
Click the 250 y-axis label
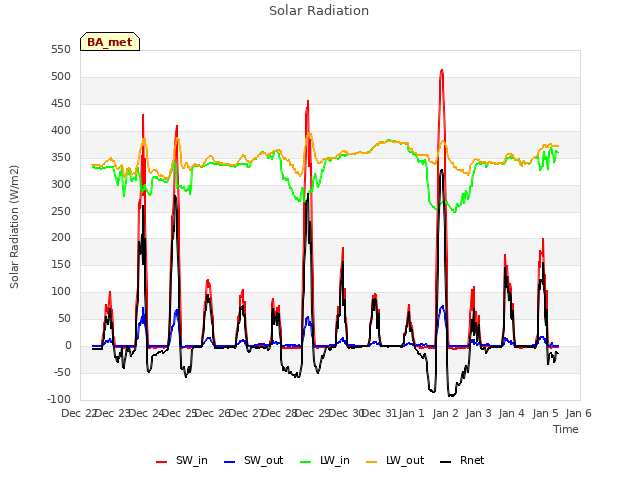[x=61, y=211]
